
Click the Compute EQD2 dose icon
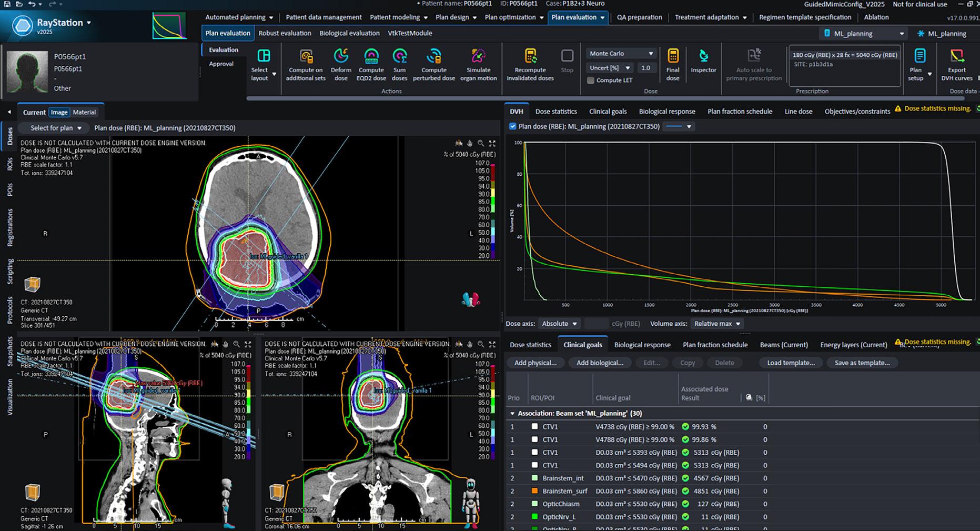(x=371, y=57)
